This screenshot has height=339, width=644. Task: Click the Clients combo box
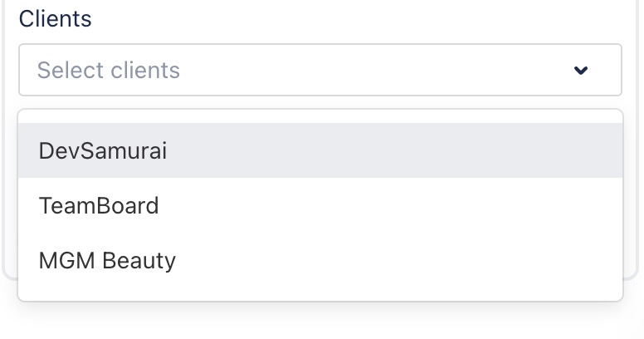tap(320, 71)
